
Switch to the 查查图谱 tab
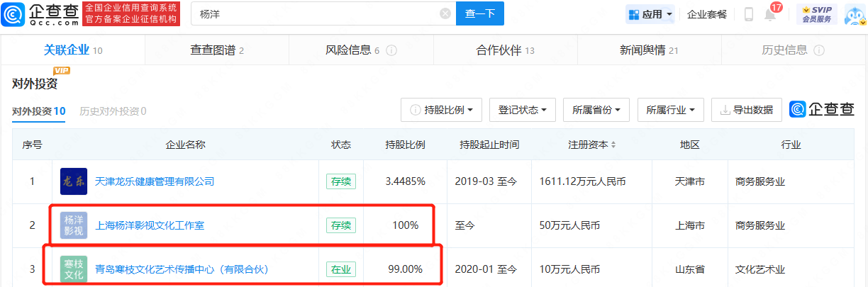tap(217, 50)
